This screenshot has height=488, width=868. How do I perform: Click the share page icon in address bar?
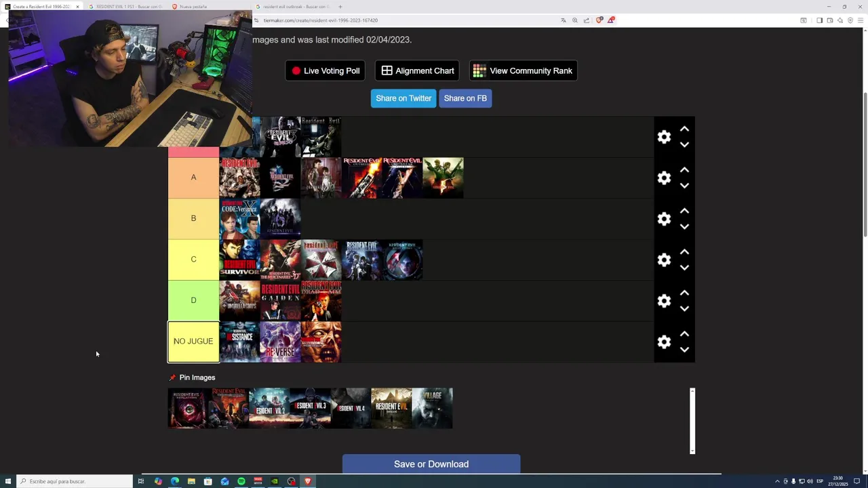click(x=587, y=20)
